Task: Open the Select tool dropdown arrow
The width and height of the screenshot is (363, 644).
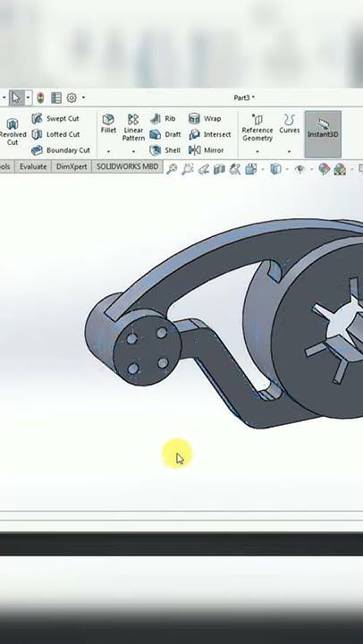Action: tap(28, 97)
